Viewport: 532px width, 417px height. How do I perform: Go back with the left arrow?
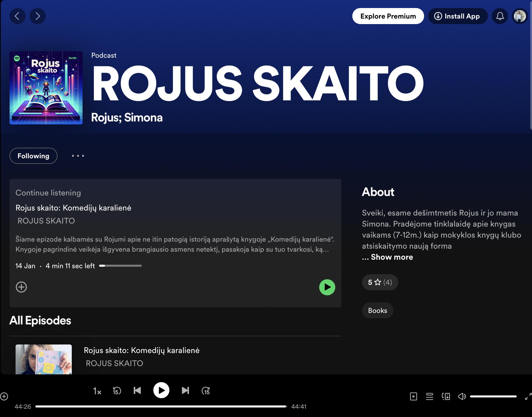[17, 16]
